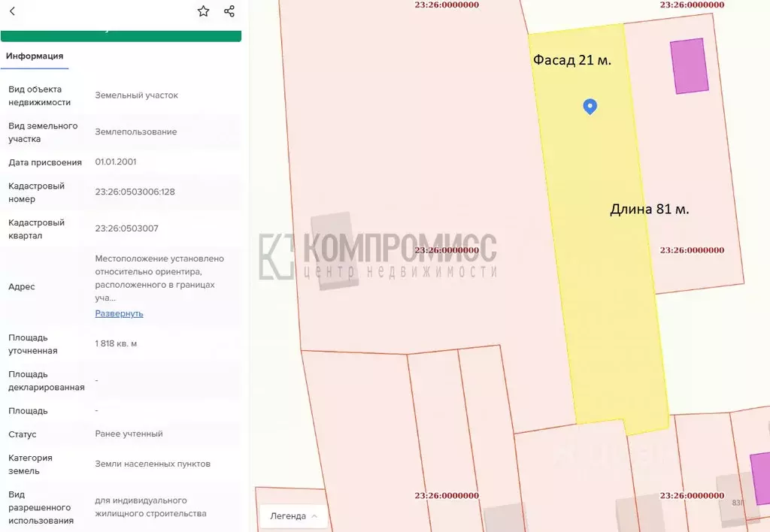The height and width of the screenshot is (532, 770).
Task: Select the blue map location pin
Action: tap(590, 106)
